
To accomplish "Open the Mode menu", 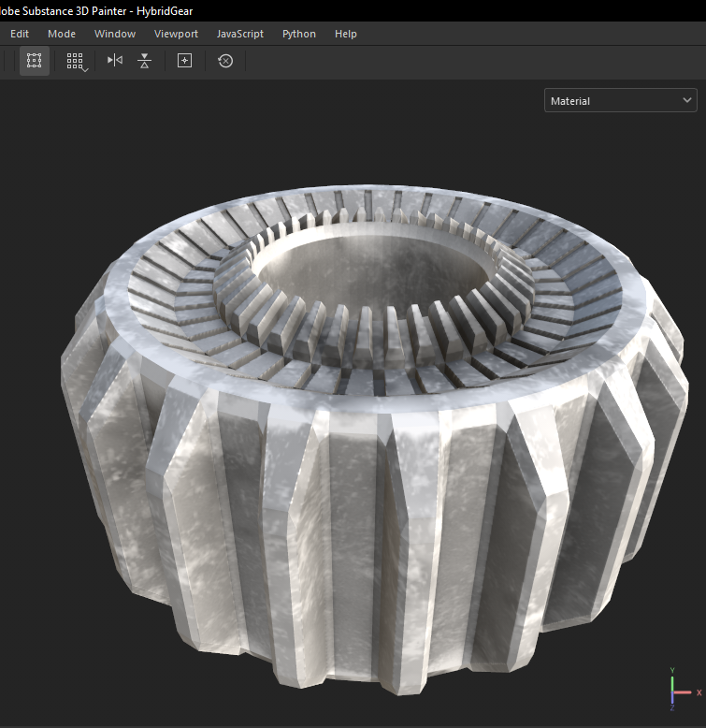I will click(62, 34).
